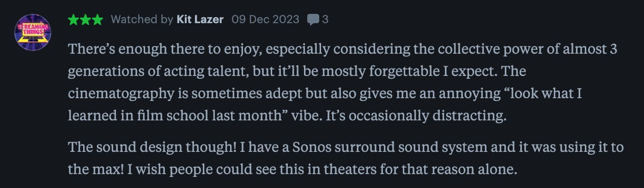Click the review date 09 Dec 2023
The height and width of the screenshot is (188, 644).
[x=265, y=20]
